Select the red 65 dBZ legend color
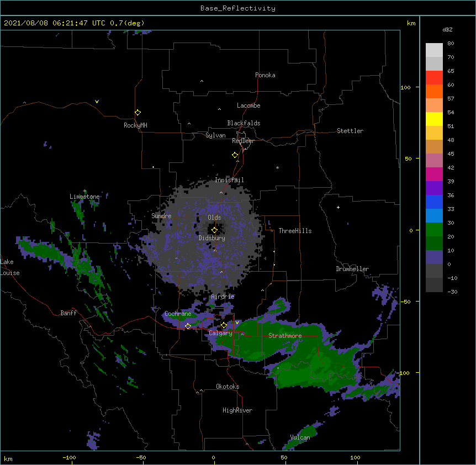476x465 pixels. [434, 78]
